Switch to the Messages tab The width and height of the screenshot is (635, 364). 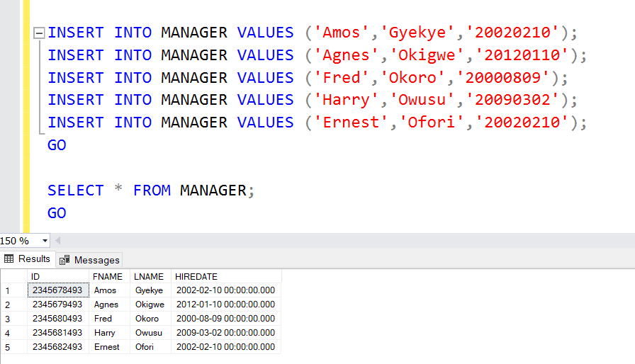click(x=90, y=260)
